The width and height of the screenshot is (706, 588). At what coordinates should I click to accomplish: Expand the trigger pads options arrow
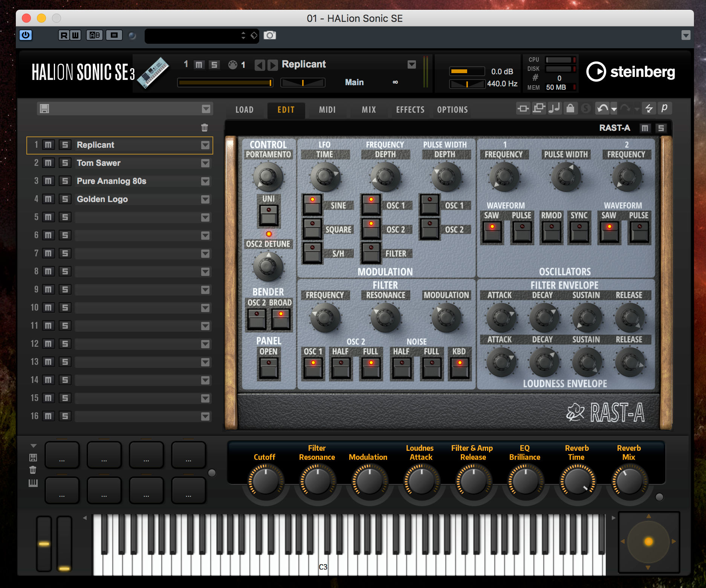click(x=33, y=446)
